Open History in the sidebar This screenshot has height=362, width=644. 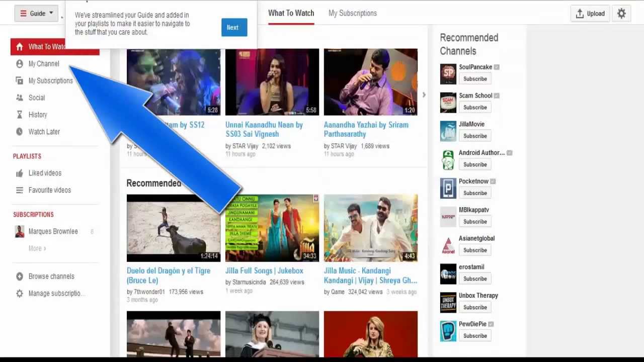point(38,115)
